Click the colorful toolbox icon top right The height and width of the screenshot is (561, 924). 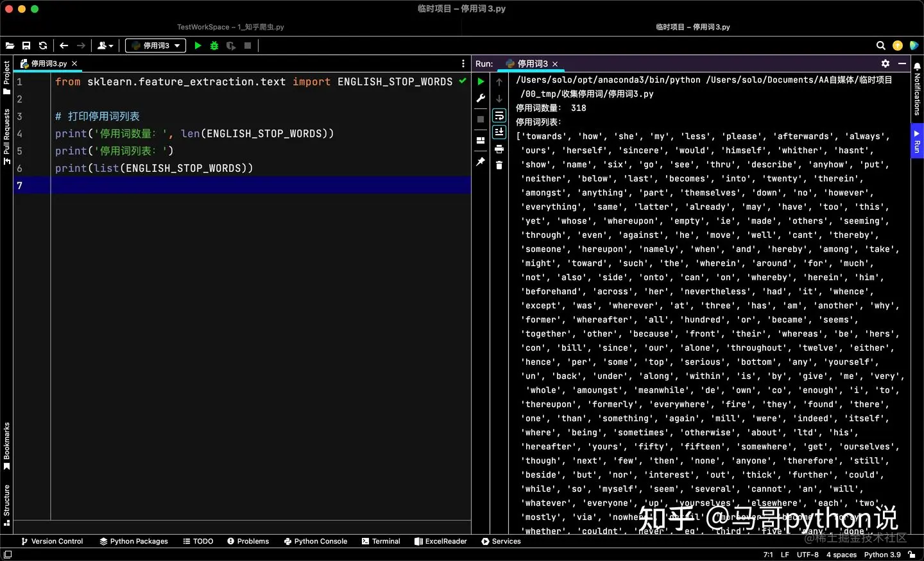pos(914,46)
